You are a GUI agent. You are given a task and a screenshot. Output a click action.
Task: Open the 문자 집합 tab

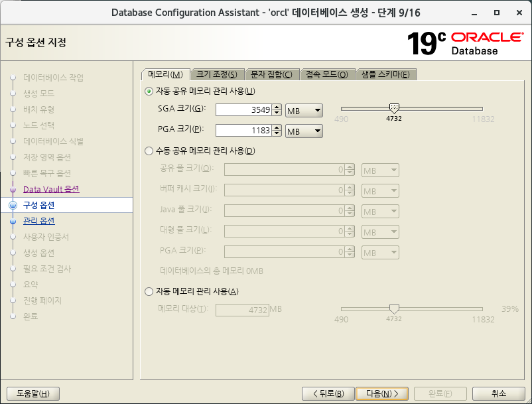(x=271, y=74)
